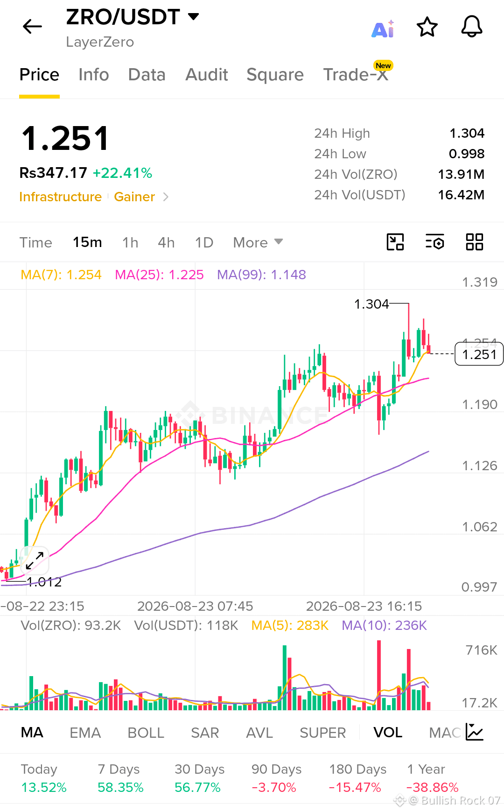504x812 pixels.
Task: Tap the MA(25): 1.225 legend
Action: pyautogui.click(x=159, y=275)
